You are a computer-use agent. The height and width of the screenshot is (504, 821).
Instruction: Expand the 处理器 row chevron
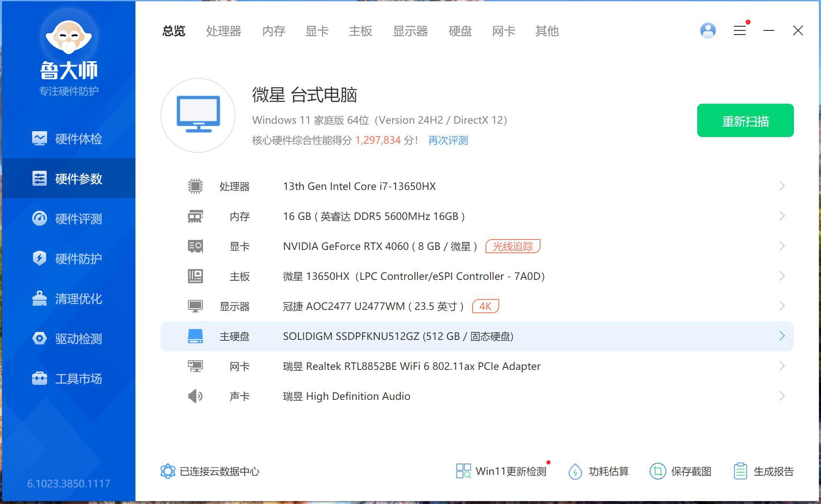coord(782,186)
